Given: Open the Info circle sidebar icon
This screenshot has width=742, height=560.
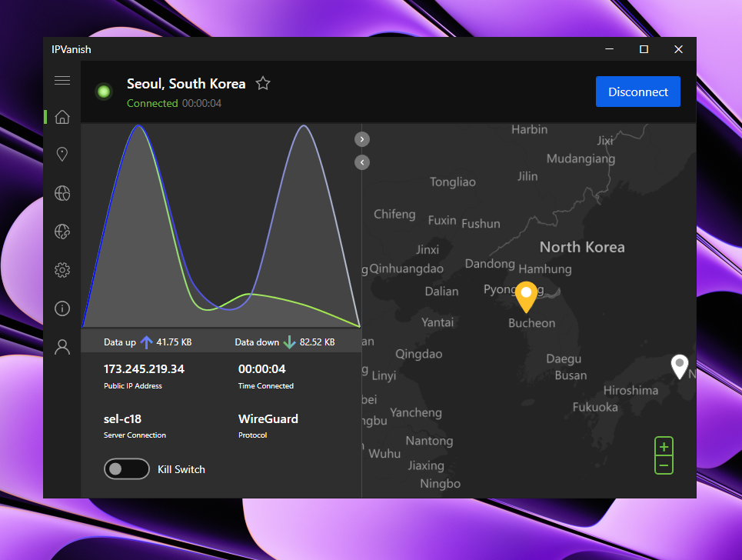Looking at the screenshot, I should [62, 308].
